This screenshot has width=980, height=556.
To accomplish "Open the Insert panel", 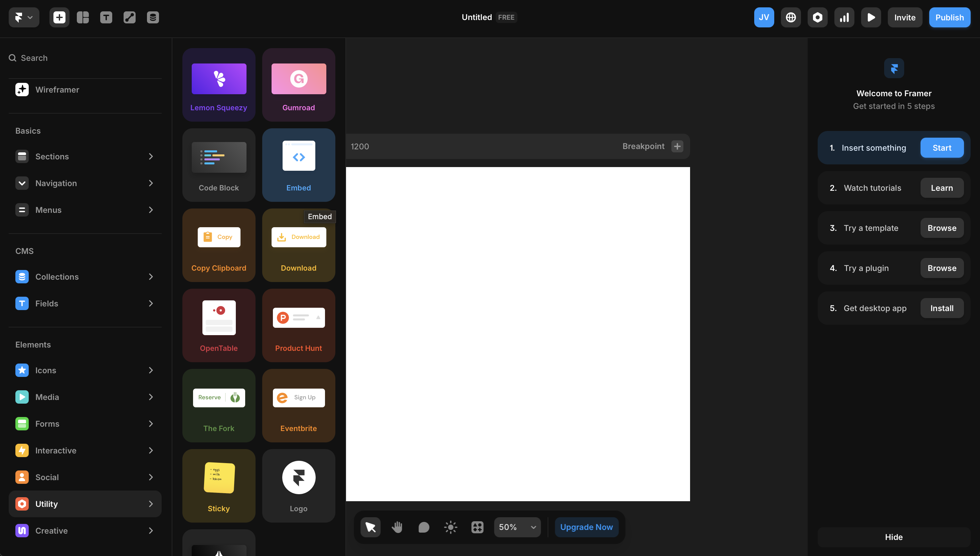I will pyautogui.click(x=59, y=17).
